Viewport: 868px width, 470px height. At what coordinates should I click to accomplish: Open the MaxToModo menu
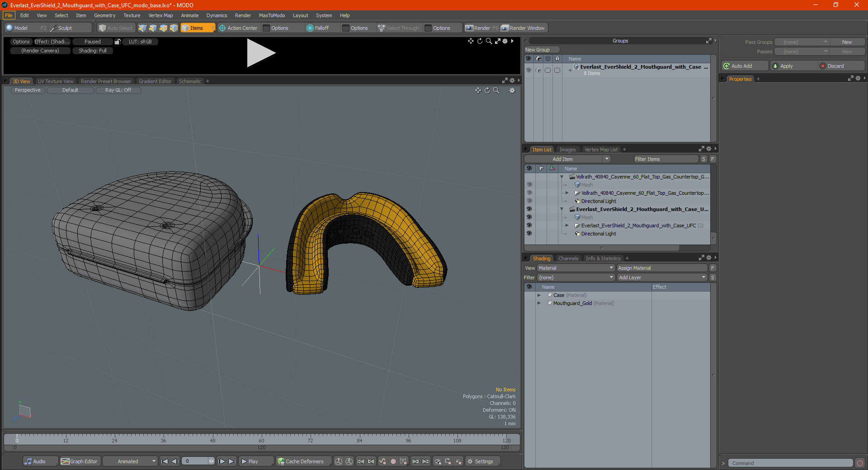coord(272,15)
